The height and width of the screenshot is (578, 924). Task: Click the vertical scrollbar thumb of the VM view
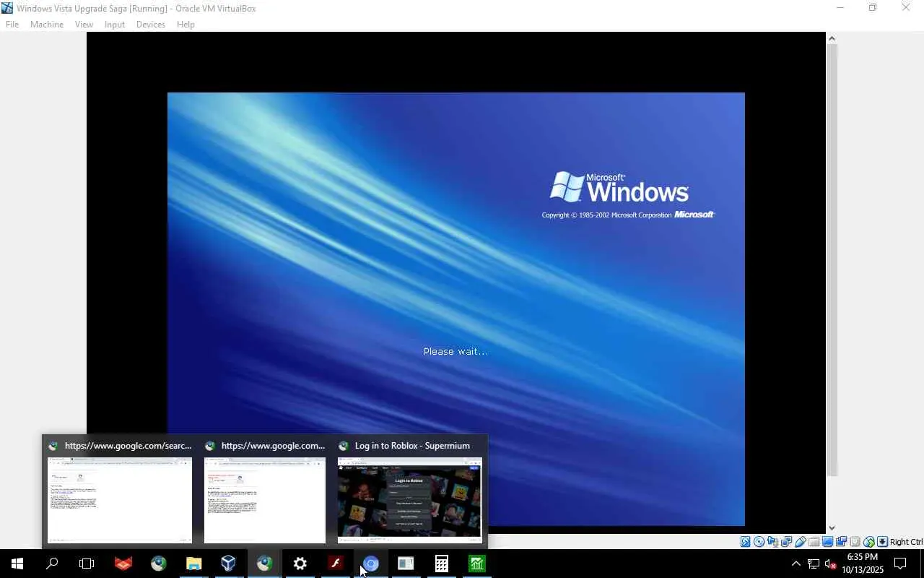832,260
